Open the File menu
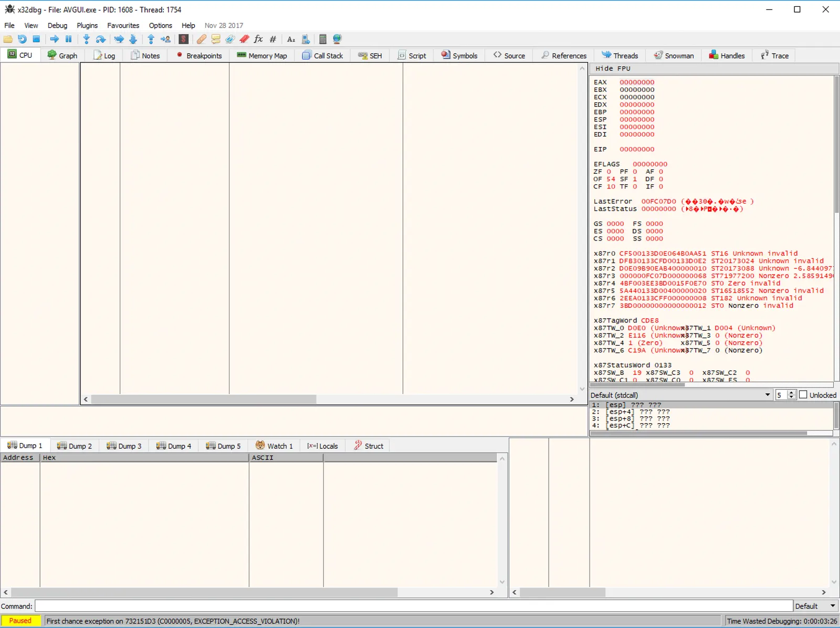Image resolution: width=840 pixels, height=628 pixels. (9, 25)
